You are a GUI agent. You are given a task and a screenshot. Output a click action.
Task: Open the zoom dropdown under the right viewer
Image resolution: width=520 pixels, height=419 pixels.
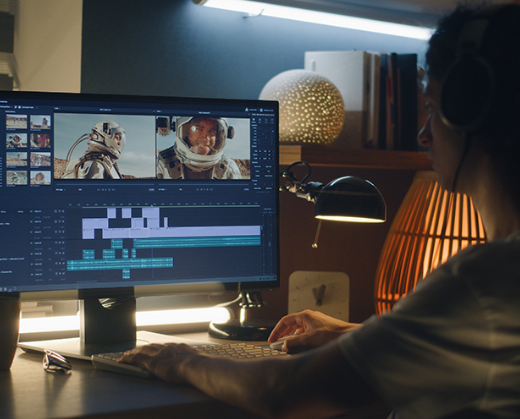[163, 189]
